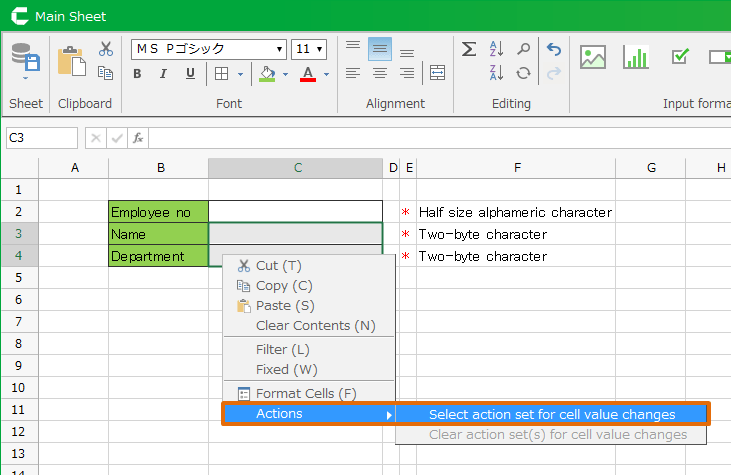Set vertical alignment to top
Image resolution: width=731 pixels, height=475 pixels.
[353, 45]
